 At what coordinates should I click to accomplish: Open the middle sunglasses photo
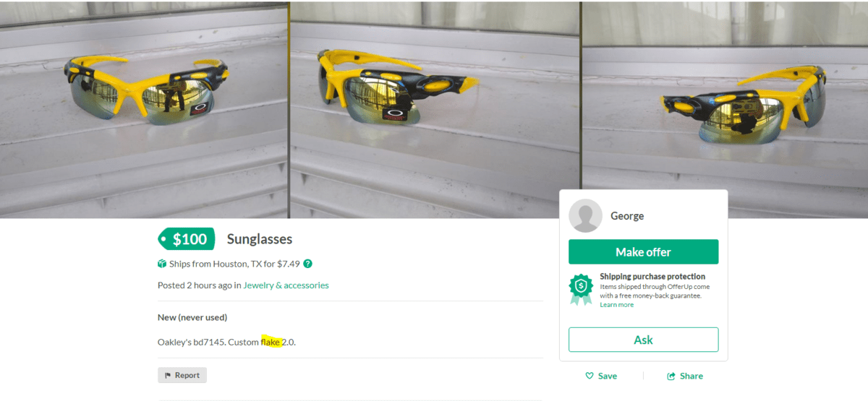435,108
